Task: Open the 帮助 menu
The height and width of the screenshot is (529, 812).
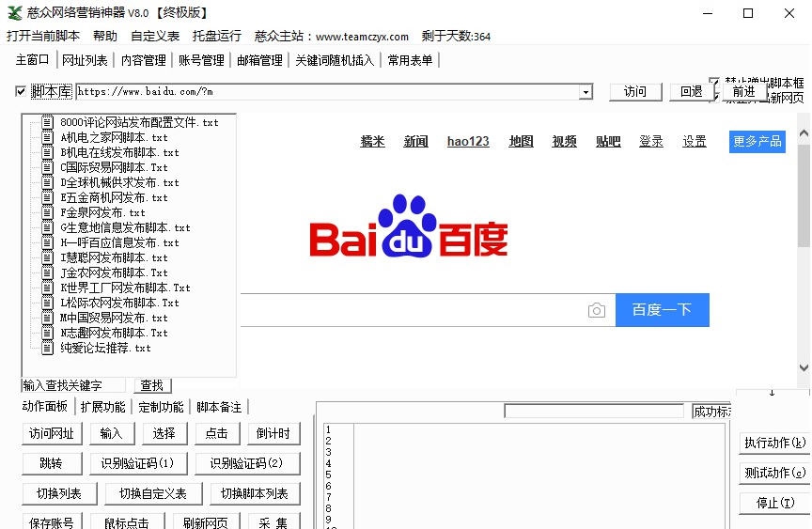Action: click(105, 36)
